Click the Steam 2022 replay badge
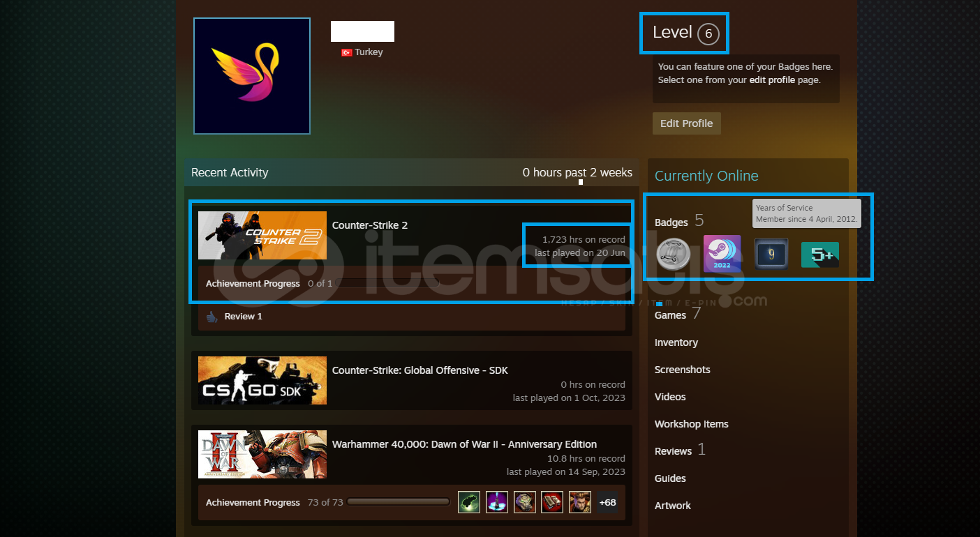Viewport: 980px width, 537px height. tap(722, 254)
